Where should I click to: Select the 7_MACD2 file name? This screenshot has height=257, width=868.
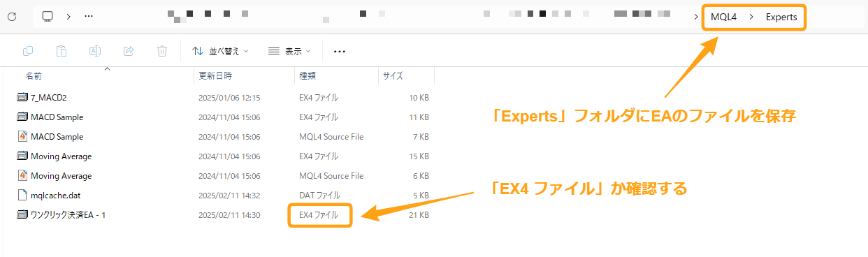(x=48, y=98)
